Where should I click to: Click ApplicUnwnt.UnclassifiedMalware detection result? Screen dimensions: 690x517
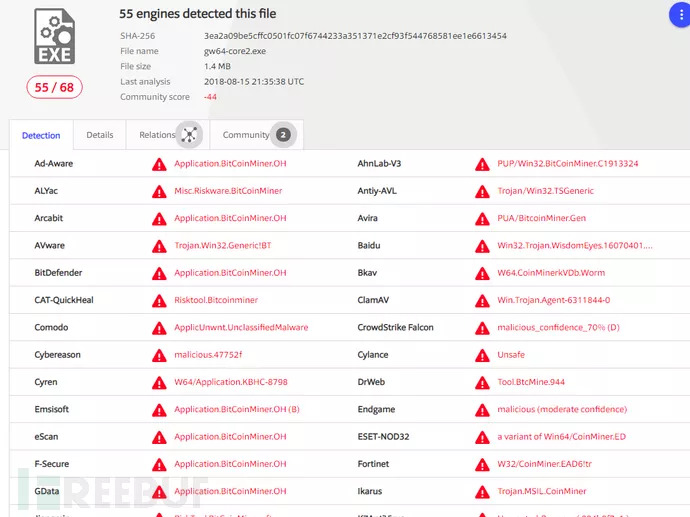(x=241, y=327)
